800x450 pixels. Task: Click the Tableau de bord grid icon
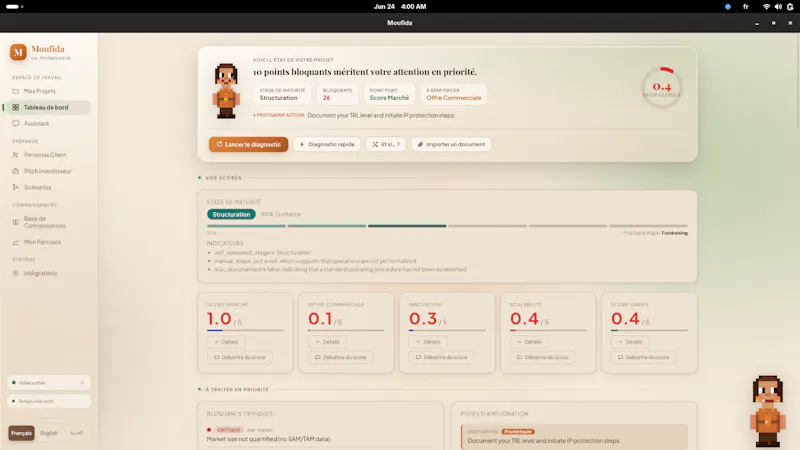15,108
